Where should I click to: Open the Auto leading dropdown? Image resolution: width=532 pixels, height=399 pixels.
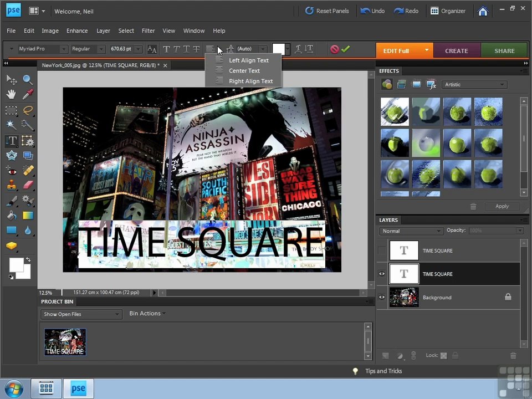263,49
